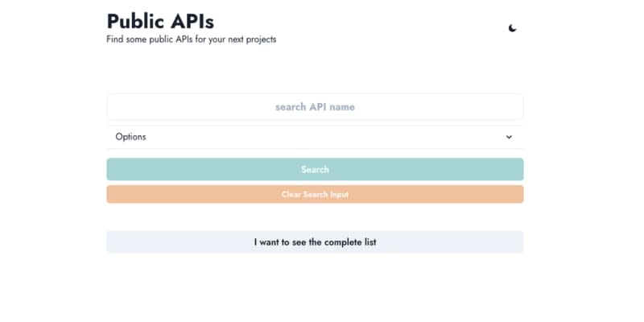
Task: Show the complete API list
Action: (x=315, y=242)
